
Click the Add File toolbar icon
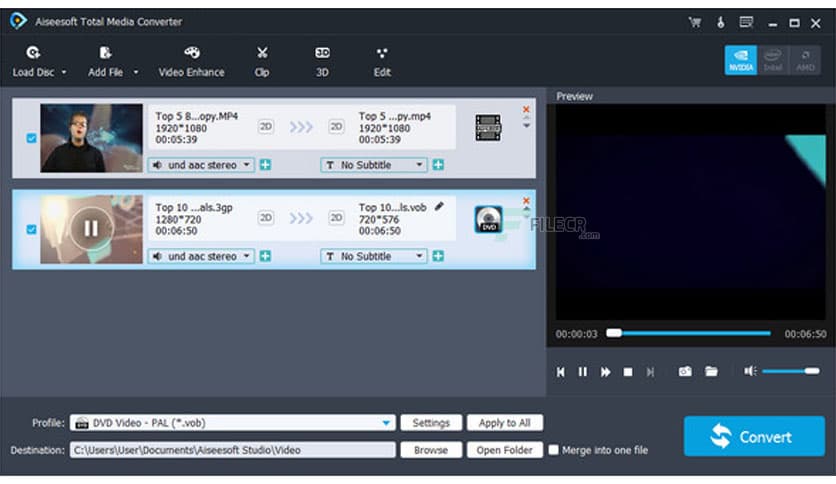(105, 53)
